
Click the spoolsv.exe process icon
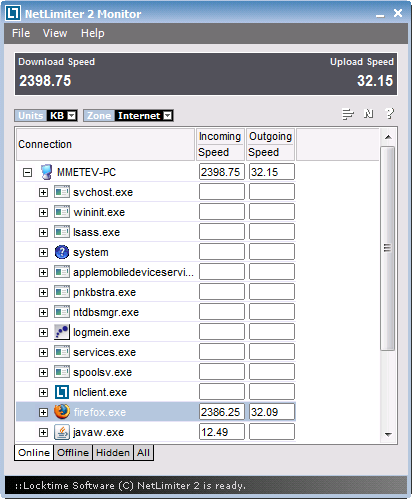[x=62, y=372]
